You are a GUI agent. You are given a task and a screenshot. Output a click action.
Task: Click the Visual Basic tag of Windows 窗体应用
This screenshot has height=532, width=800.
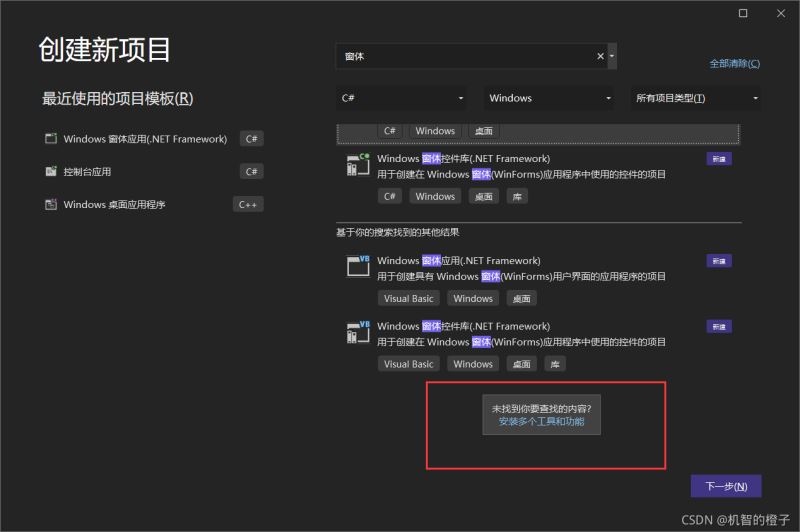click(x=408, y=298)
